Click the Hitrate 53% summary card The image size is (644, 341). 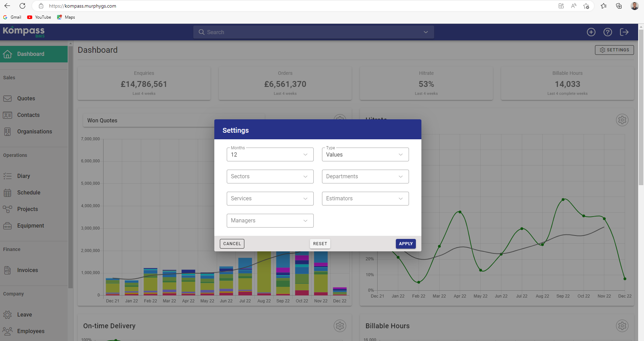coord(426,83)
